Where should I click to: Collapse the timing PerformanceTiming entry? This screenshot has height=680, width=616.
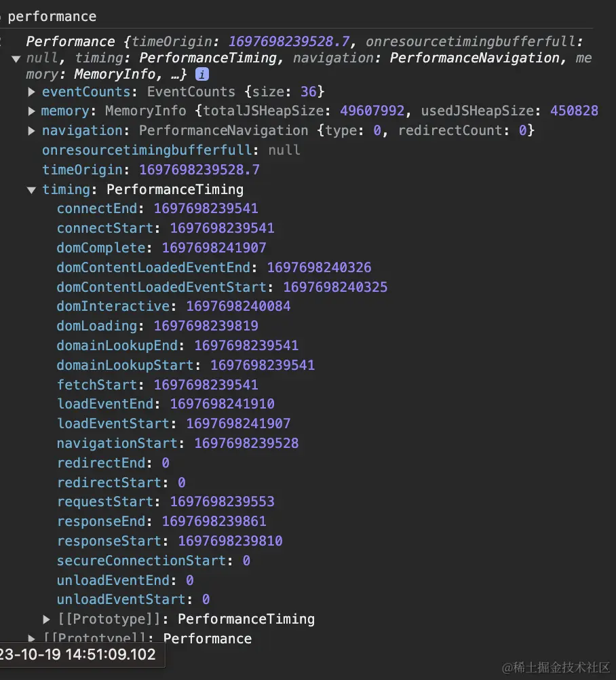(x=31, y=190)
